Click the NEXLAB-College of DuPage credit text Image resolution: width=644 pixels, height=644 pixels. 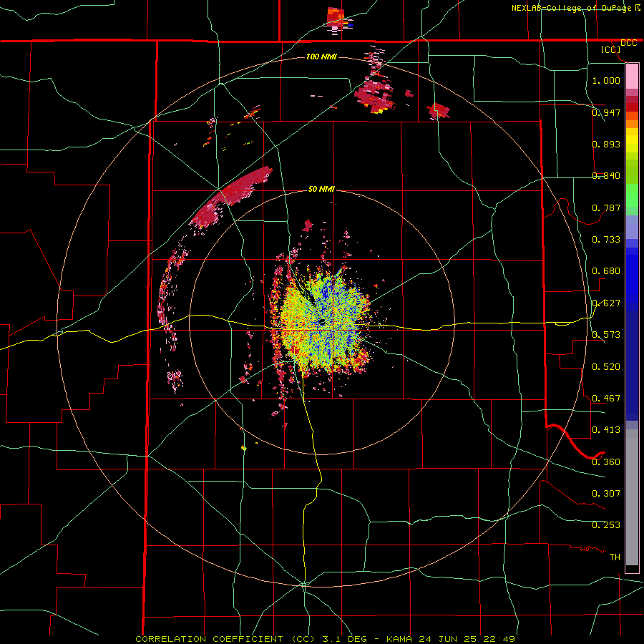[x=571, y=8]
